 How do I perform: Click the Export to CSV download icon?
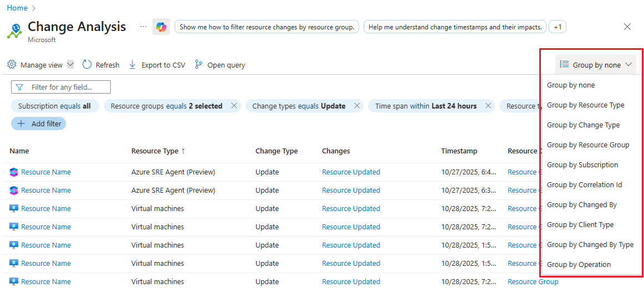tap(132, 64)
